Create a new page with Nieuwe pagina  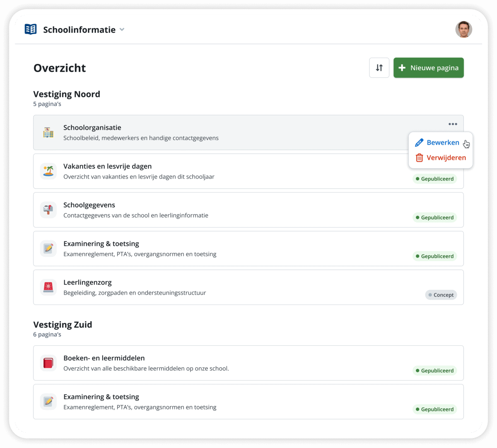[x=428, y=68]
